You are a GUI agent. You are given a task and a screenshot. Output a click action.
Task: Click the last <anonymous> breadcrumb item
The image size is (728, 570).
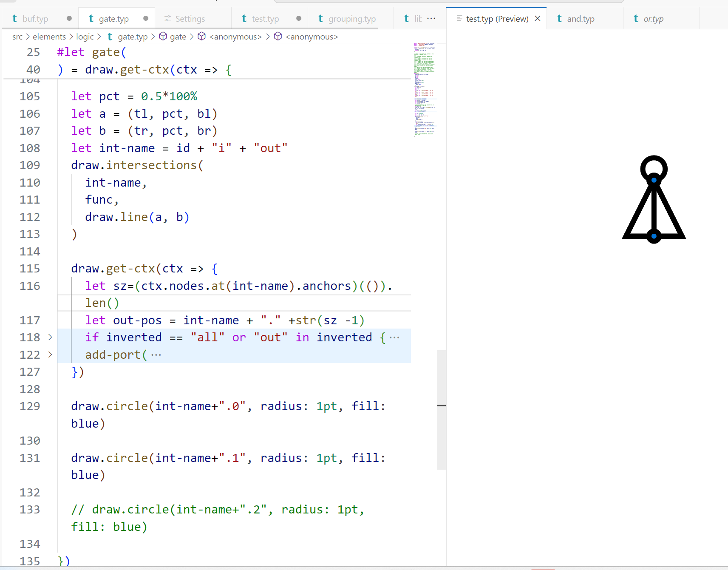[x=311, y=37]
